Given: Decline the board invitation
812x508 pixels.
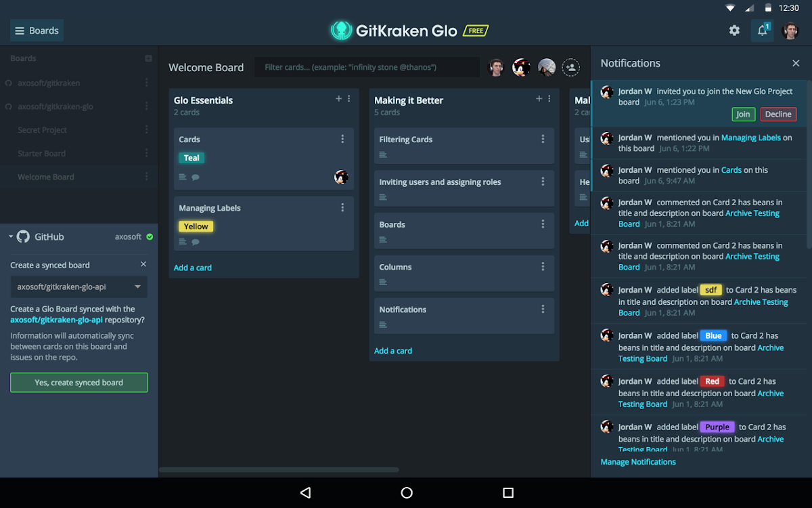Looking at the screenshot, I should 778,114.
